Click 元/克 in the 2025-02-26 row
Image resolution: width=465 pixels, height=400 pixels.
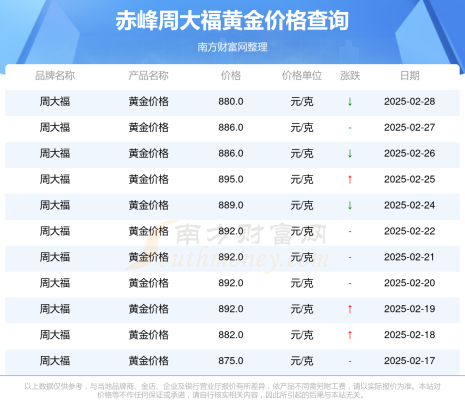[302, 154]
